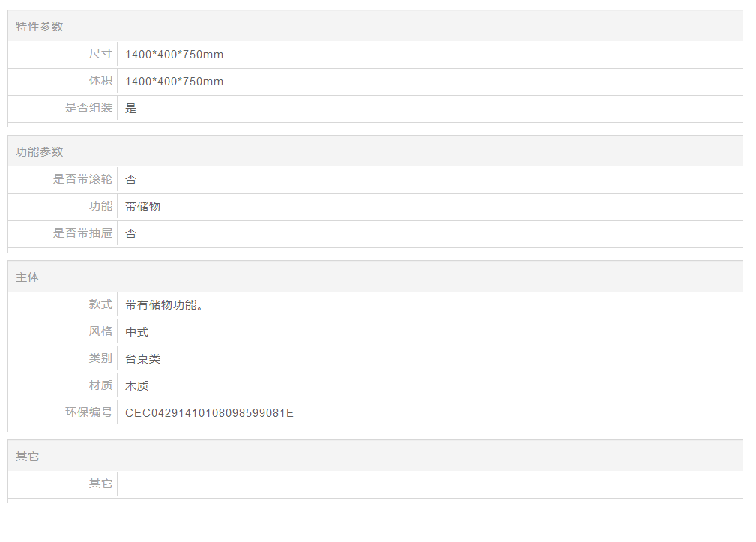Click the 台桌类 category value
Viewport: 756px width, 542px height.
142,359
